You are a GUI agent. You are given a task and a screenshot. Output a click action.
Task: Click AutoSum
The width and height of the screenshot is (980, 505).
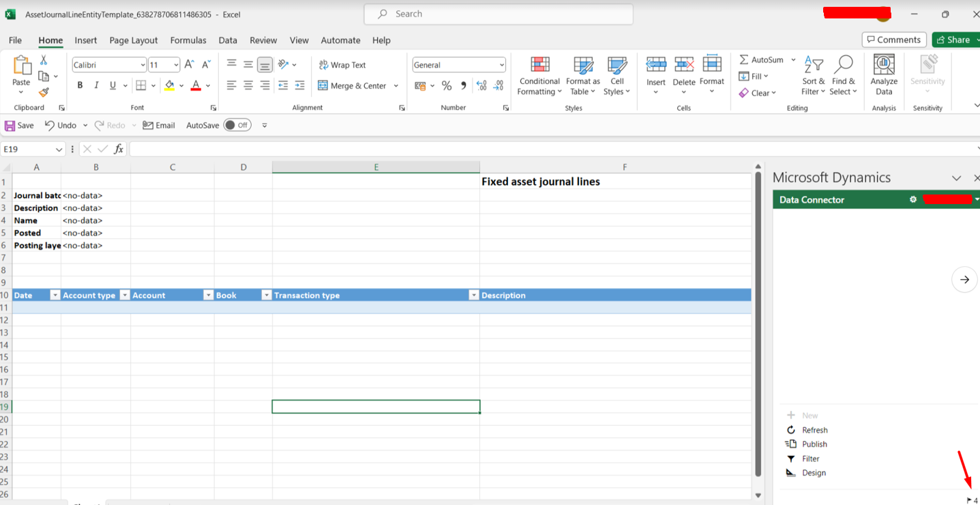(762, 60)
